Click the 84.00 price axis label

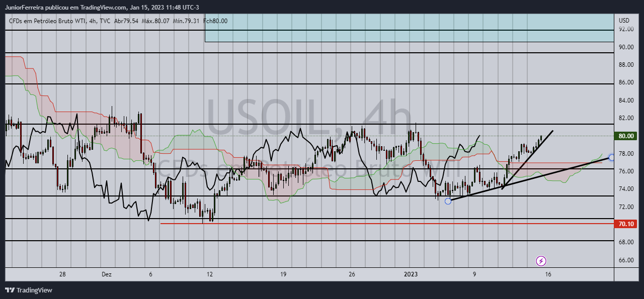(626, 101)
